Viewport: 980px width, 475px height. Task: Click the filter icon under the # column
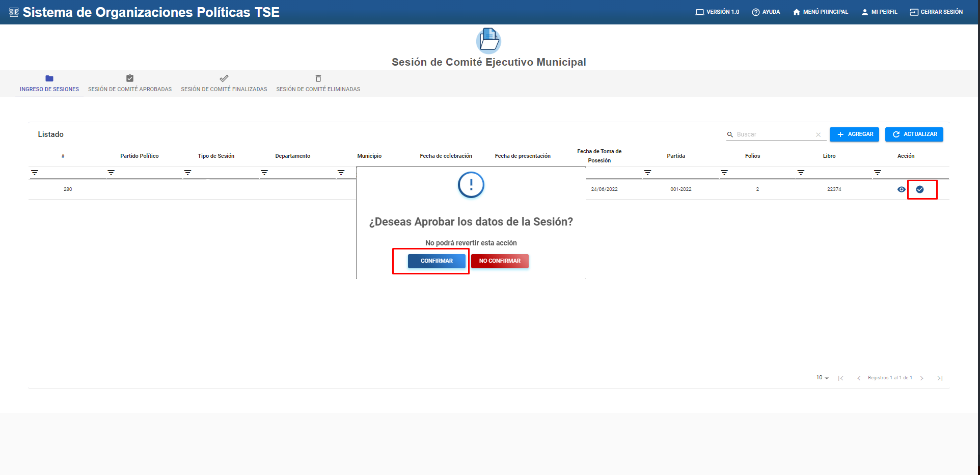click(35, 173)
